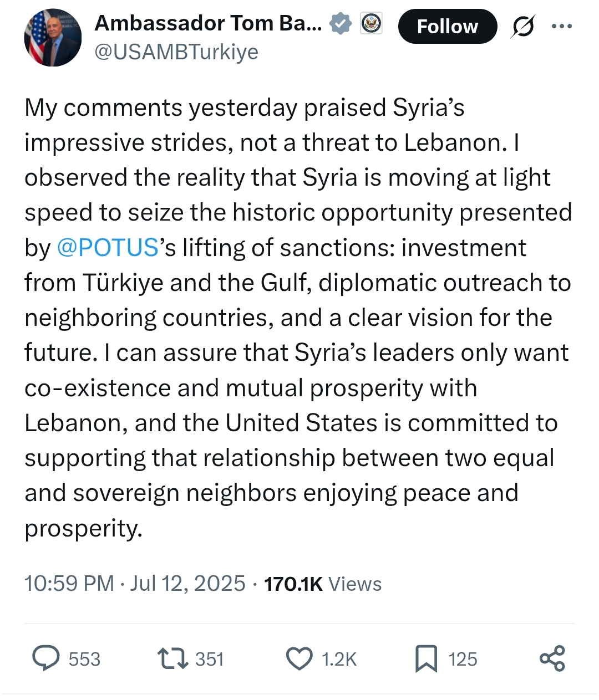Follow Ambassador Tom Barrack's account
599x700 pixels.
coord(448,26)
